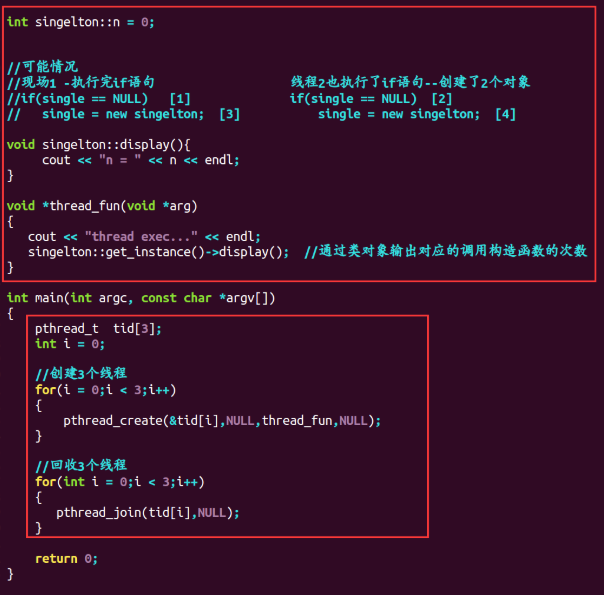The height and width of the screenshot is (595, 604).
Task: Click the string literal "n = "
Action: click(120, 160)
